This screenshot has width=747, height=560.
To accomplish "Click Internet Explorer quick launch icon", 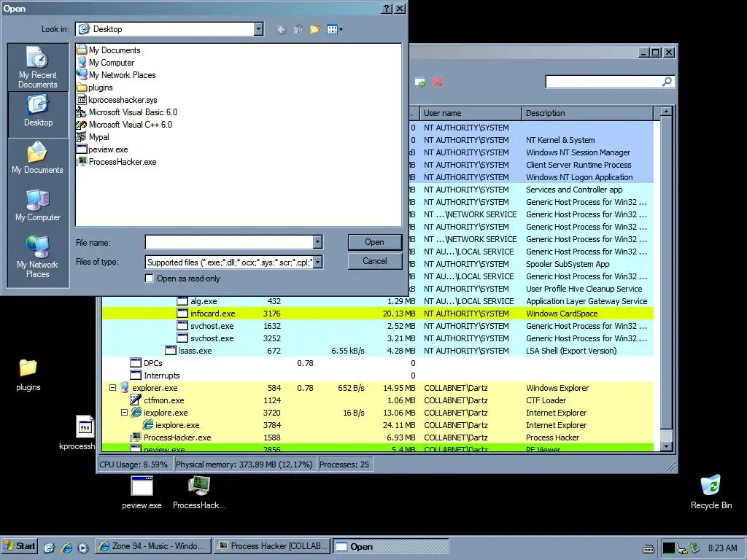I will pos(66,548).
